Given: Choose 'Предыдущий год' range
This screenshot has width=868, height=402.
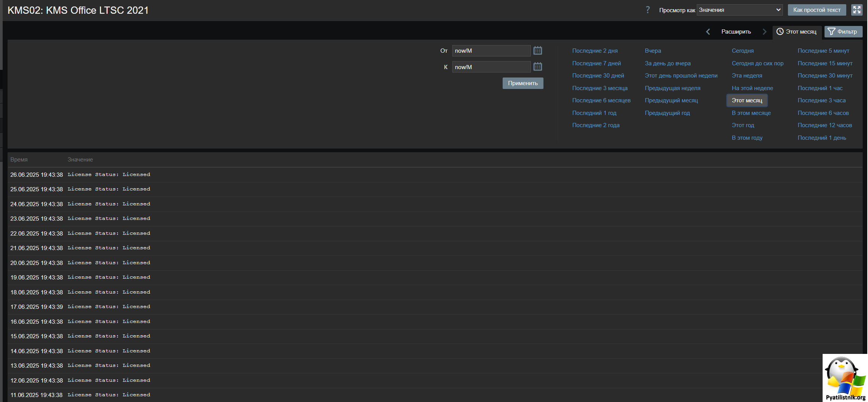Looking at the screenshot, I should (x=667, y=113).
